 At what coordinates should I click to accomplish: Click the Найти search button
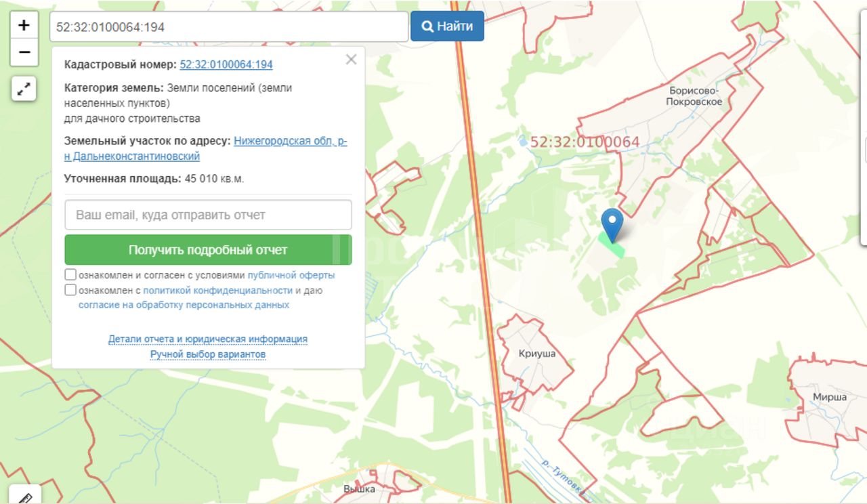click(447, 26)
